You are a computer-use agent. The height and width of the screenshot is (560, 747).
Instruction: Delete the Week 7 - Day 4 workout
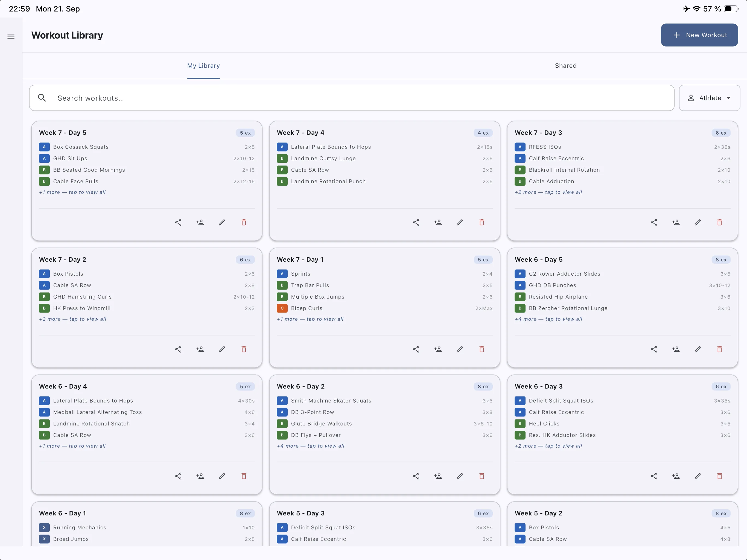click(x=482, y=222)
